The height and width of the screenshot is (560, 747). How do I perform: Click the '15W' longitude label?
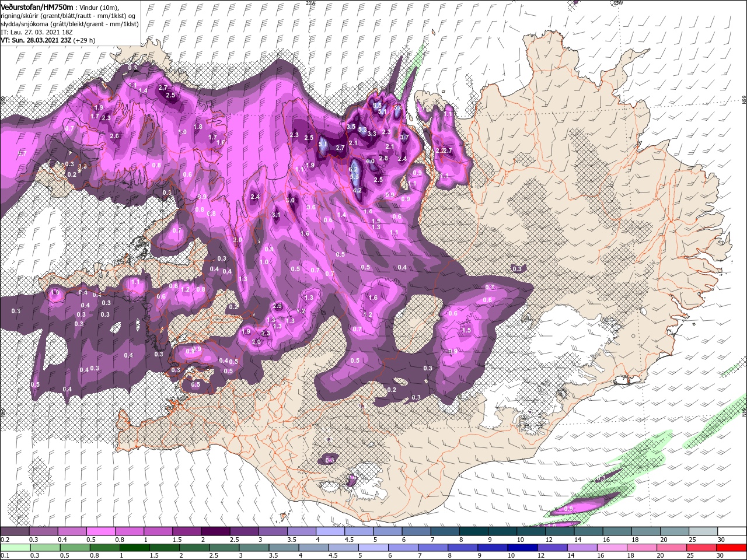click(x=617, y=3)
